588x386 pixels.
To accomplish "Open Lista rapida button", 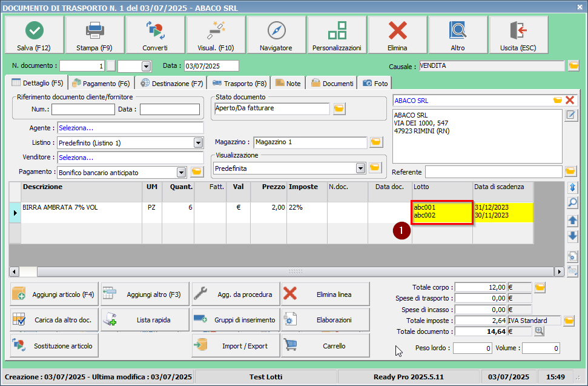I will click(x=145, y=320).
